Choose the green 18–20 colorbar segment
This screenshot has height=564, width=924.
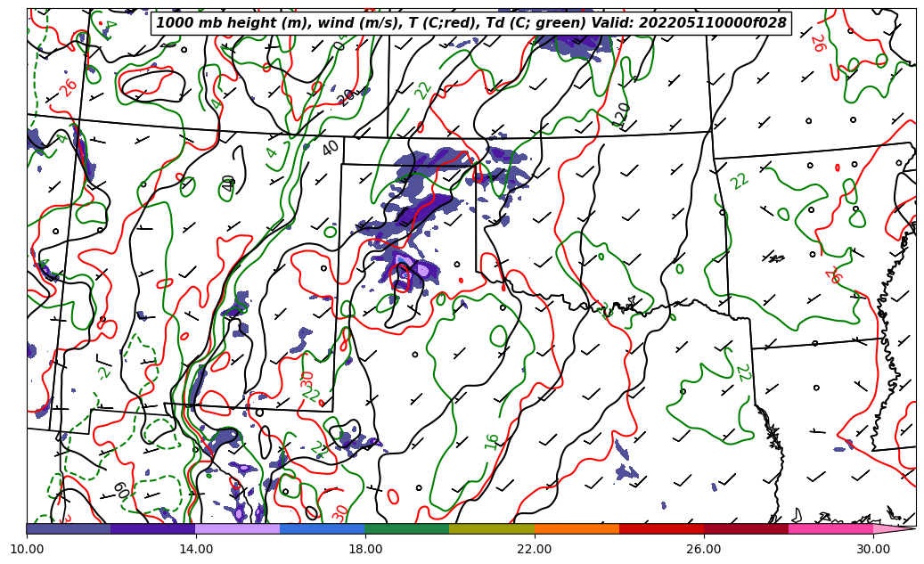click(x=406, y=528)
